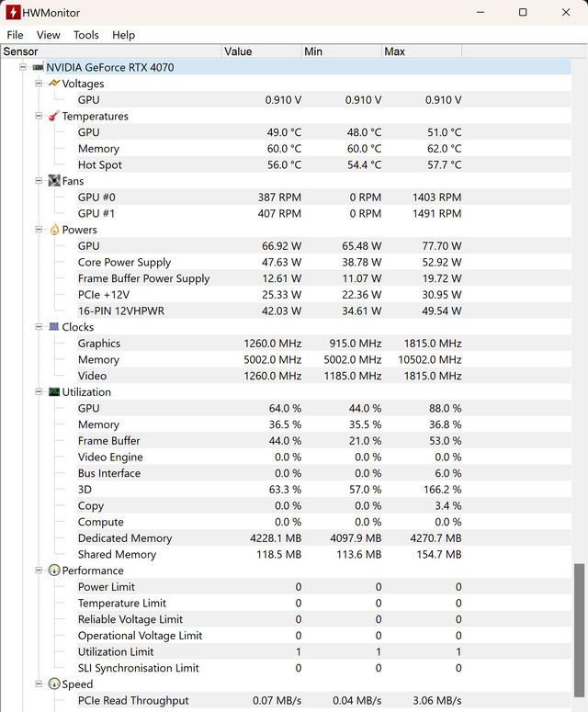The image size is (588, 712).
Task: Collapse the Utilization tree section
Action: coord(39,392)
